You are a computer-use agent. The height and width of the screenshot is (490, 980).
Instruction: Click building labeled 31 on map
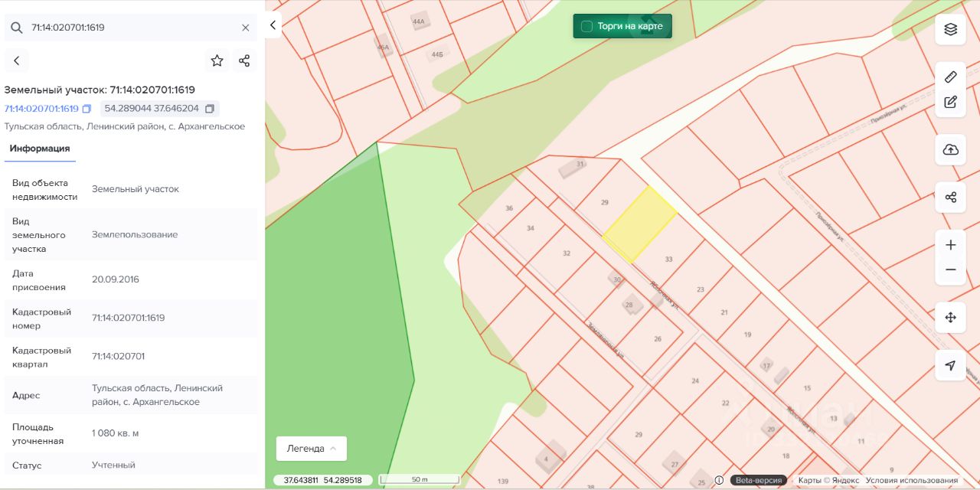click(x=573, y=168)
